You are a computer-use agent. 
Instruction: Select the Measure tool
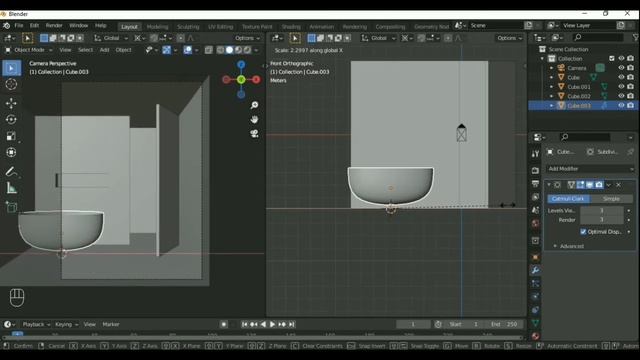coord(11,188)
